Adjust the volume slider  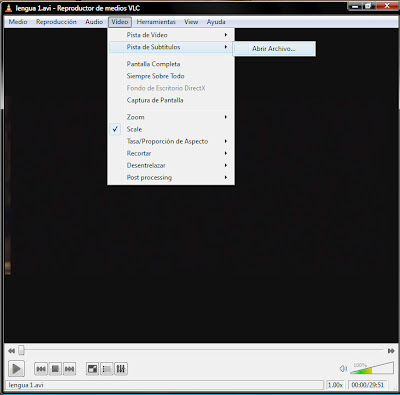[x=372, y=368]
